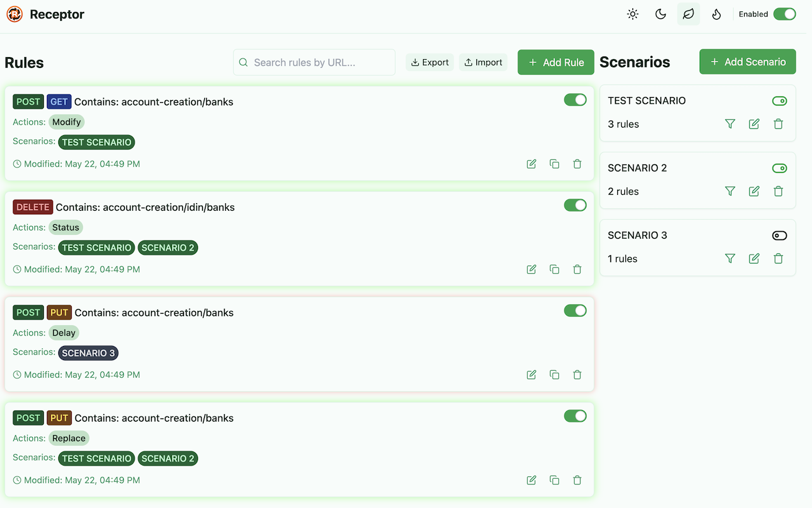
Task: Duplicate the DELETE idin/banks rule
Action: pyautogui.click(x=554, y=269)
